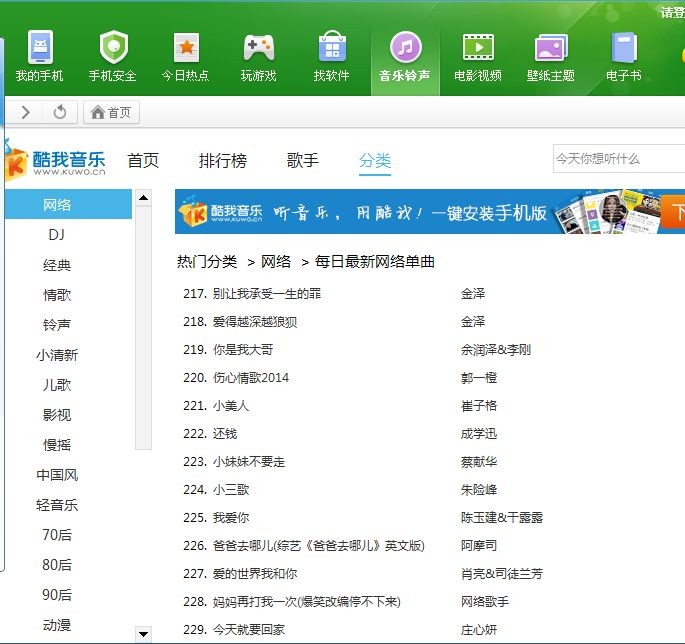Switch to the 排行榜 tab
Screen dimensions: 685x644
(222, 160)
